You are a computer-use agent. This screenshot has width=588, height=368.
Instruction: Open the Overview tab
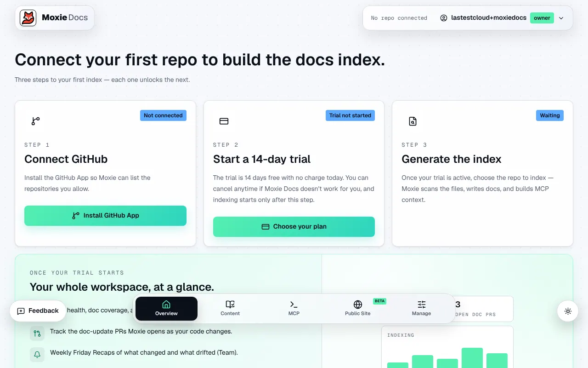[166, 309]
